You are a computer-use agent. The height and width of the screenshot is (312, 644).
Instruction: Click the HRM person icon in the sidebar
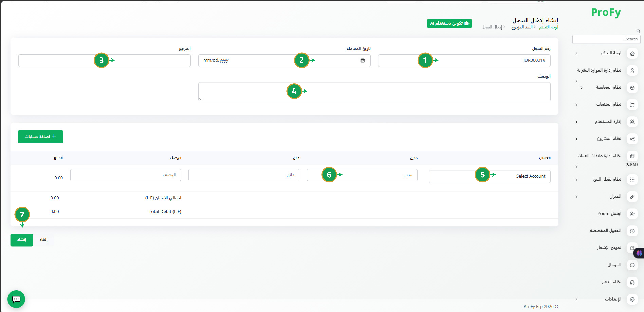click(632, 71)
